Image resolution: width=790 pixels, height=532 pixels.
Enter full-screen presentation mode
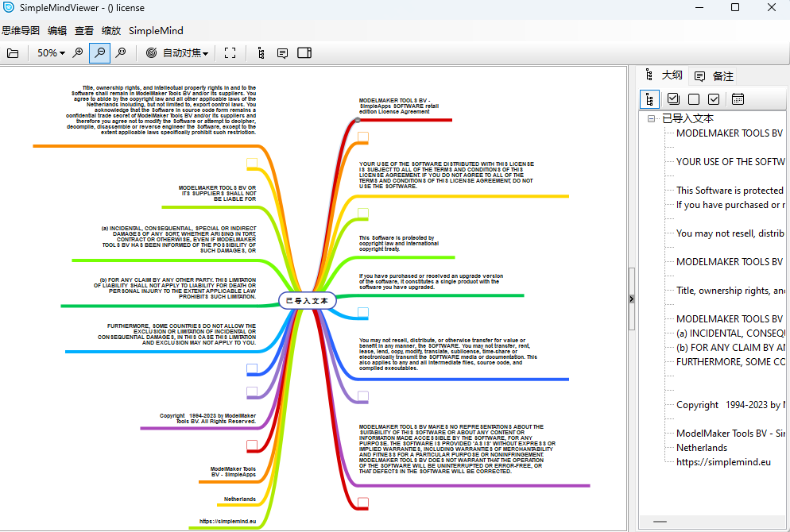[230, 52]
